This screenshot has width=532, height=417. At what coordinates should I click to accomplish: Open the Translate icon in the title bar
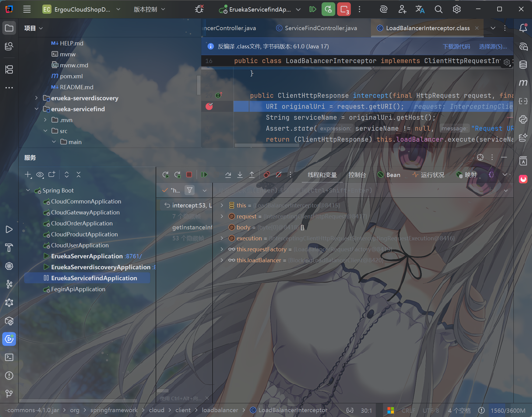pyautogui.click(x=420, y=9)
